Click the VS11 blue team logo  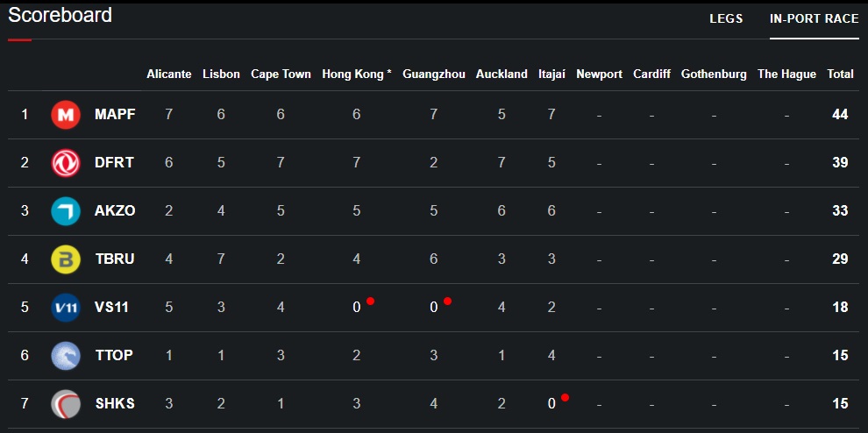66,308
